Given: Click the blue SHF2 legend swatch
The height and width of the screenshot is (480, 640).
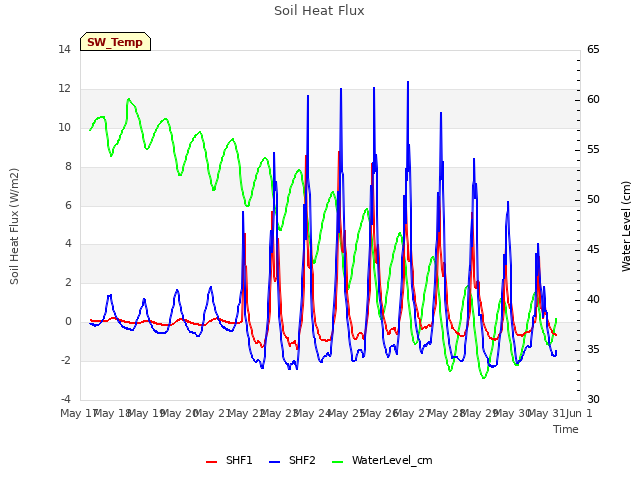Looking at the screenshot, I should pyautogui.click(x=275, y=462).
